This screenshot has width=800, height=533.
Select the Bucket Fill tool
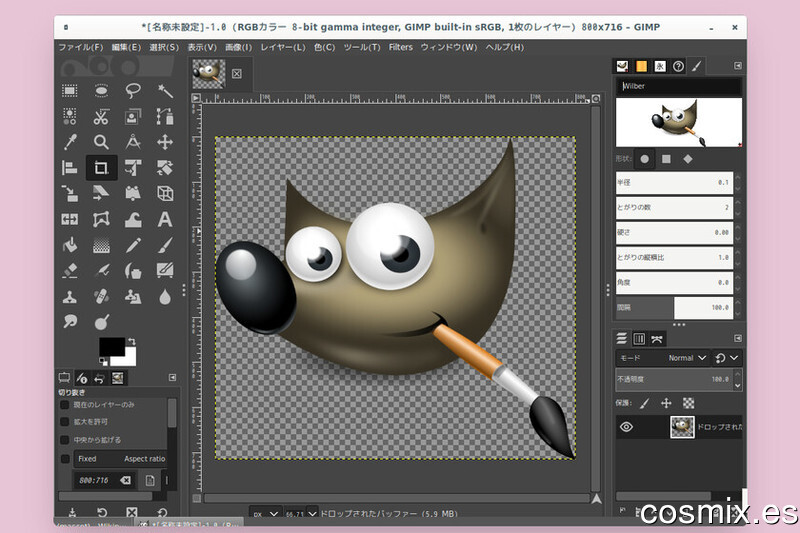(70, 245)
